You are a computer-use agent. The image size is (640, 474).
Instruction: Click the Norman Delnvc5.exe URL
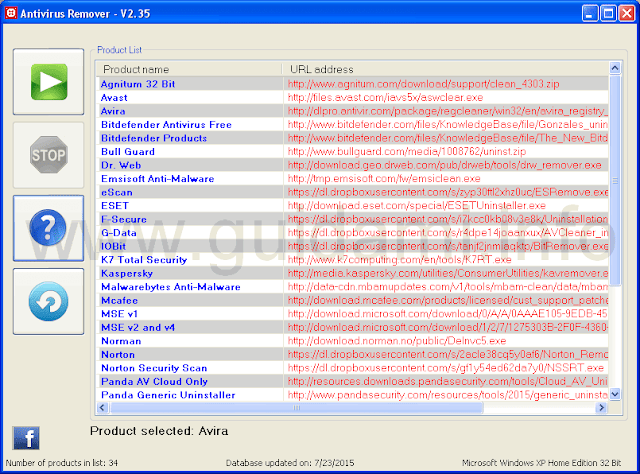397,341
